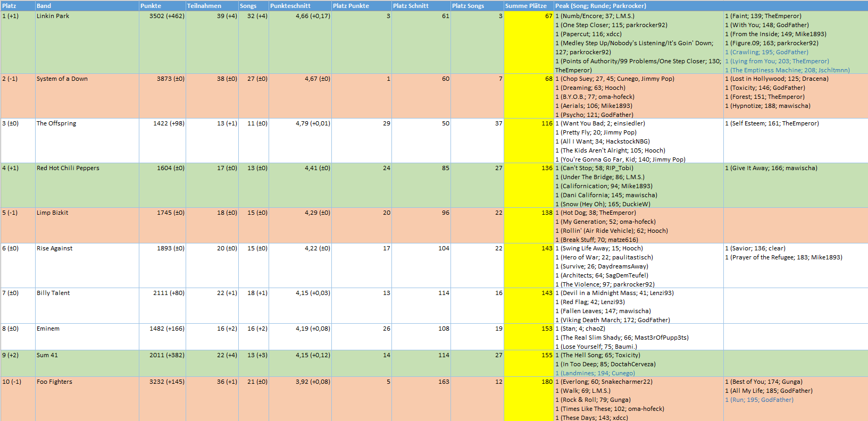This screenshot has width=868, height=421.
Task: Select rank cell '1 (+1)'
Action: [x=18, y=43]
